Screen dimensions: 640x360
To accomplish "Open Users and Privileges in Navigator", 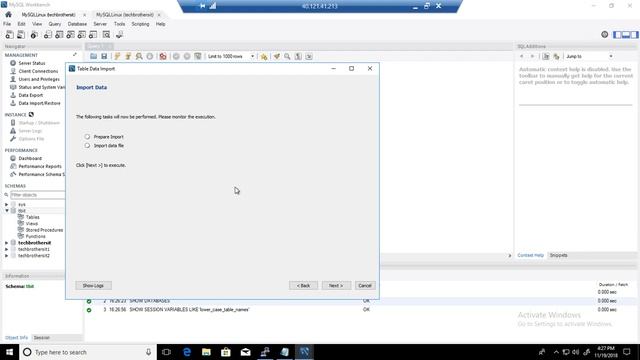I will pos(39,79).
